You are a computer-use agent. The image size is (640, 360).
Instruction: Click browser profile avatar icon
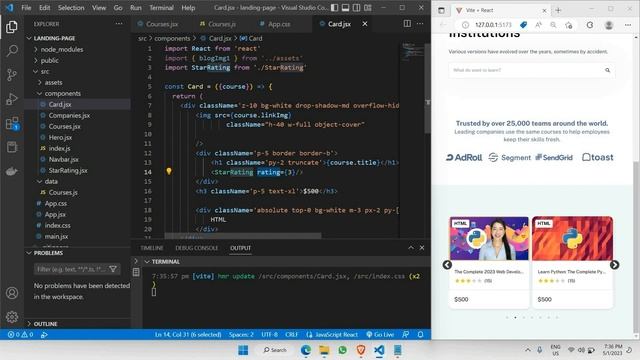coord(609,25)
